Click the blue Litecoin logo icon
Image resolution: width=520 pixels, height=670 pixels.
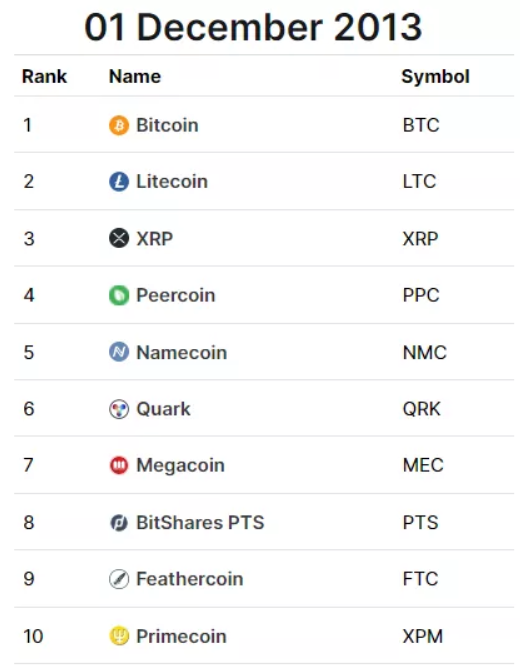tap(119, 182)
